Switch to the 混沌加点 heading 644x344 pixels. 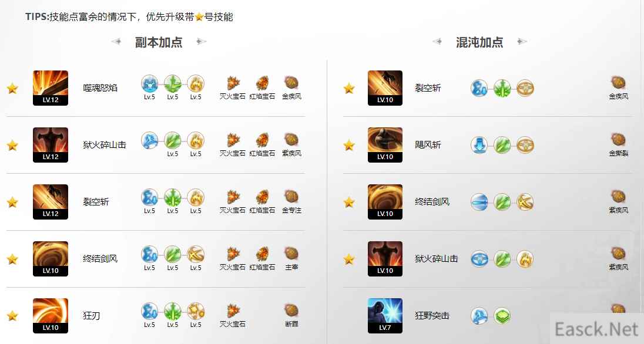479,42
